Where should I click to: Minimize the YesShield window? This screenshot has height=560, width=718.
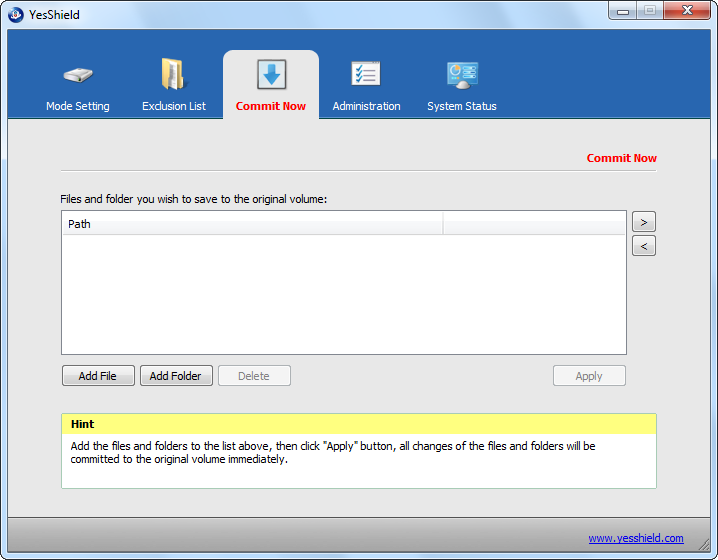point(623,11)
